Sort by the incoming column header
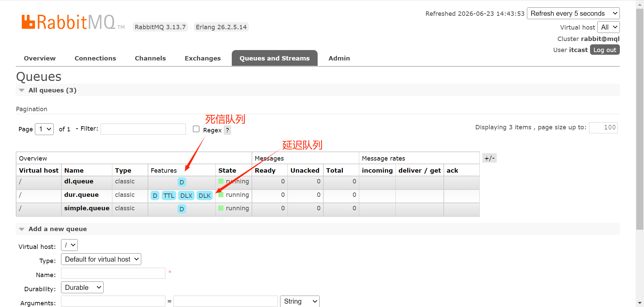644x307 pixels. (x=377, y=170)
